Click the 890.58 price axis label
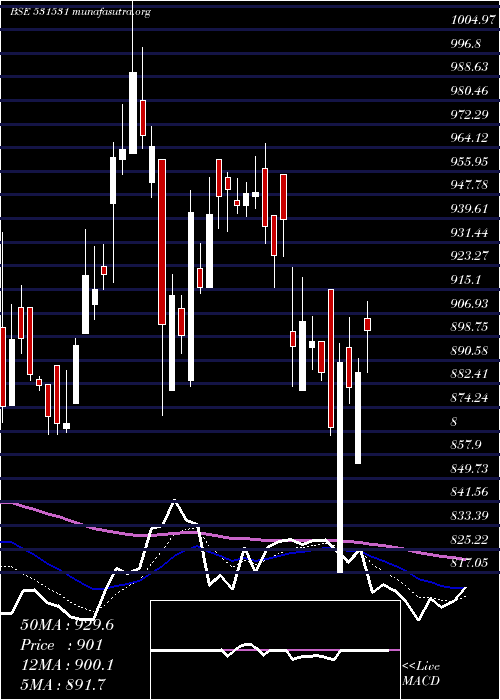 point(470,350)
